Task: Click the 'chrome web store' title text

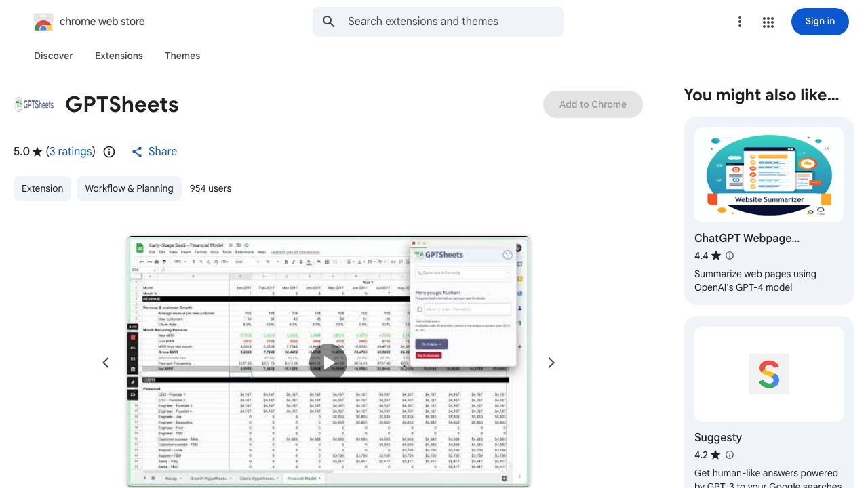Action: pos(102,22)
